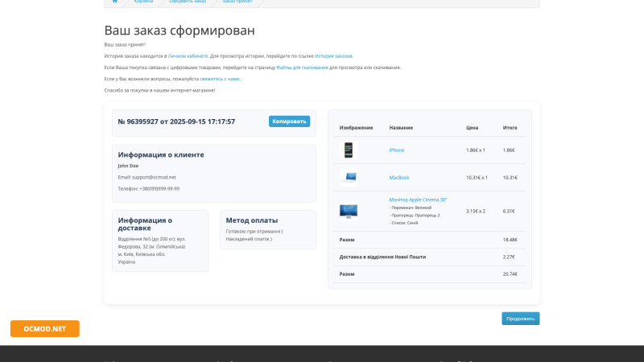Click the orange OCMOD.NET button

pos(45,329)
